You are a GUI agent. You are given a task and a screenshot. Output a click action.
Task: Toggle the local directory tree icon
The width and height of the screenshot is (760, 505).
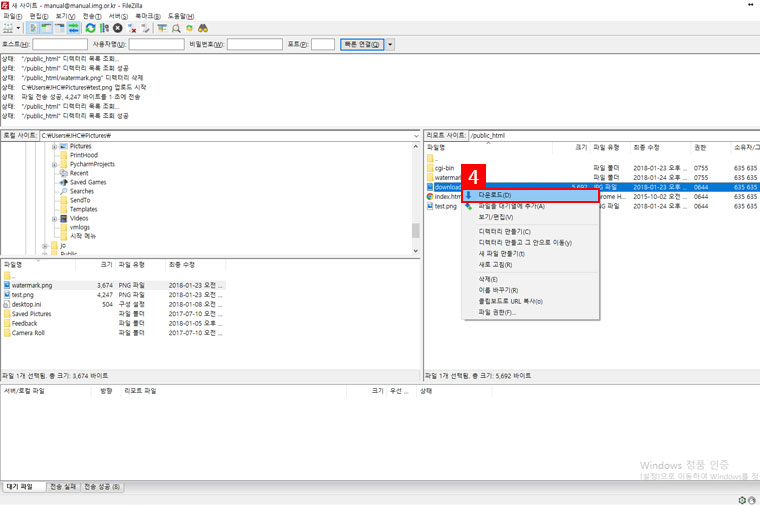coord(47,28)
